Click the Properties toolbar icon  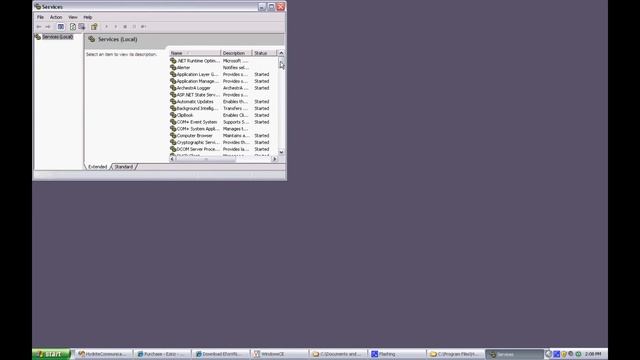point(94,27)
